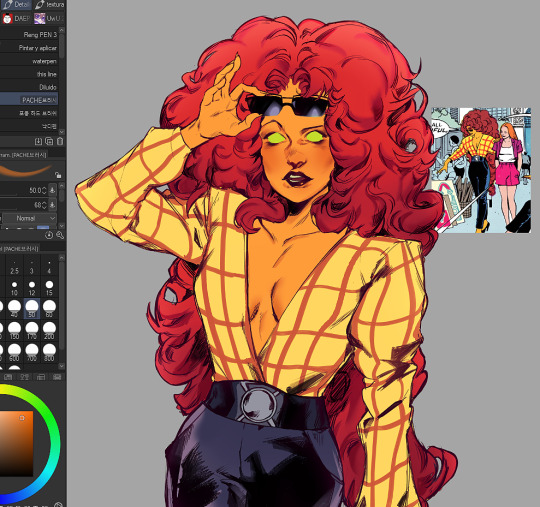Click brush size panel up arrow

tap(62, 258)
